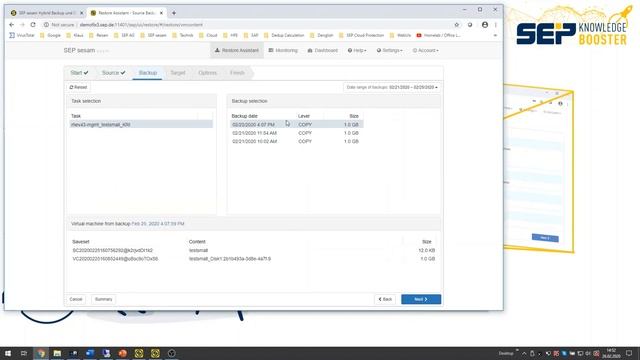Click the saveset row starting with VC2020
Screen dimensions: 640x360
click(253, 259)
